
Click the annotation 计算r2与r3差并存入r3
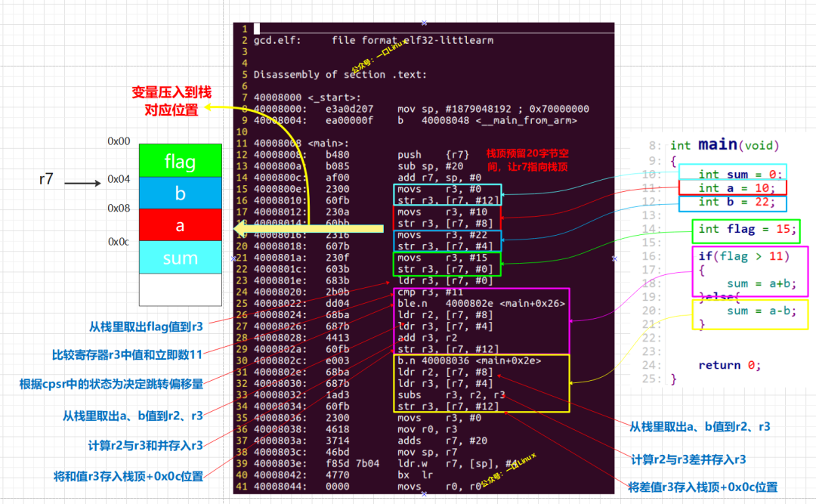688,459
